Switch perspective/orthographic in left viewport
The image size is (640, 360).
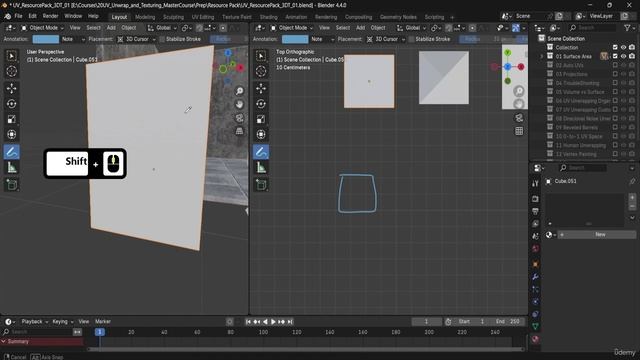click(x=240, y=131)
